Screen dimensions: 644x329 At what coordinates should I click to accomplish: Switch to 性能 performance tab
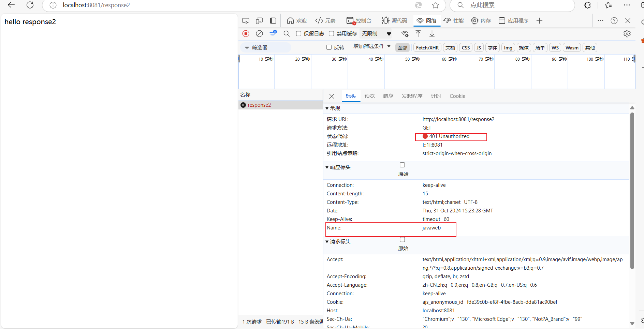(454, 21)
